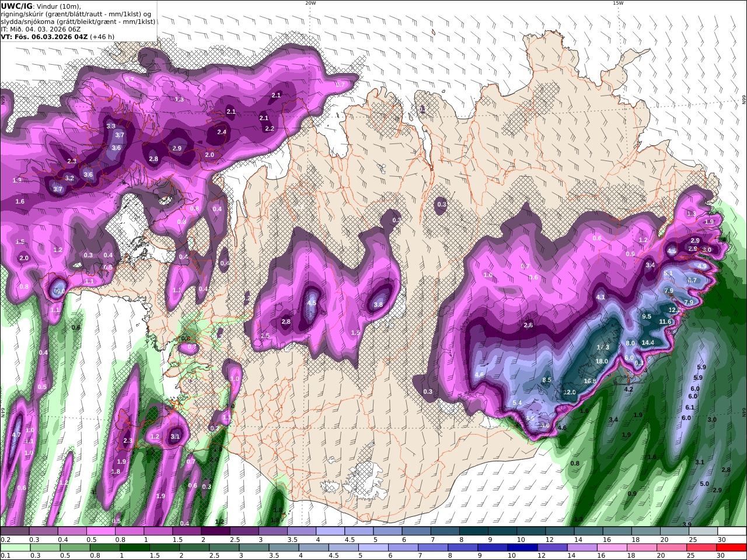This screenshot has width=747, height=560.
Task: Click the red swatch ending the lower legend
Action: tap(731, 548)
